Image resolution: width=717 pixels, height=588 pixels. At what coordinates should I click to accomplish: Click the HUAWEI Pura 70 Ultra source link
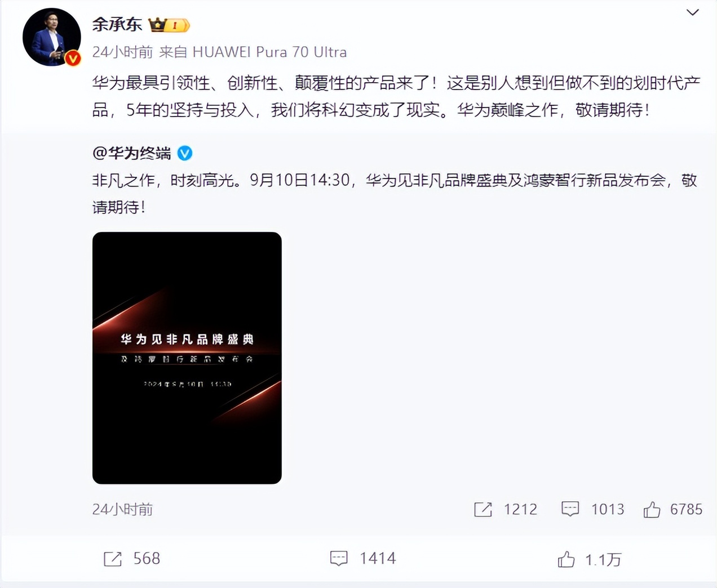tap(269, 52)
